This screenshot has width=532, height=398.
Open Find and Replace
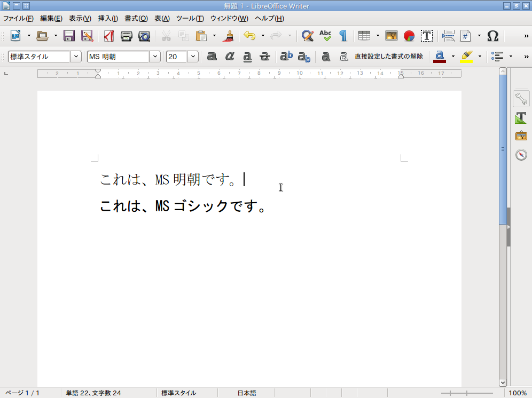point(307,36)
